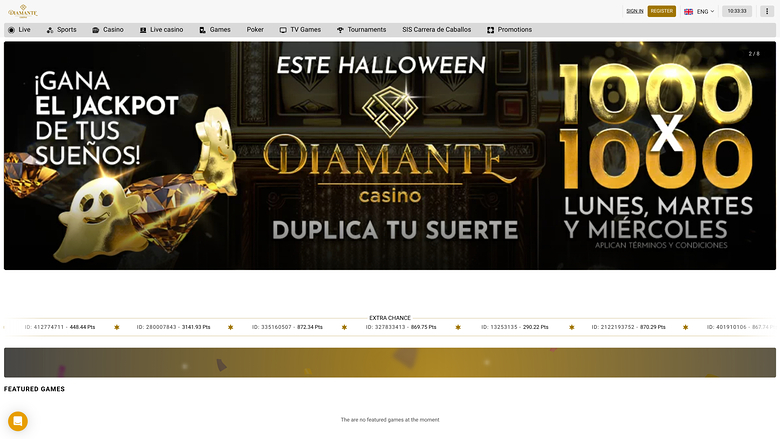Open the Live casino tab
This screenshot has height=439, width=780.
tap(161, 30)
